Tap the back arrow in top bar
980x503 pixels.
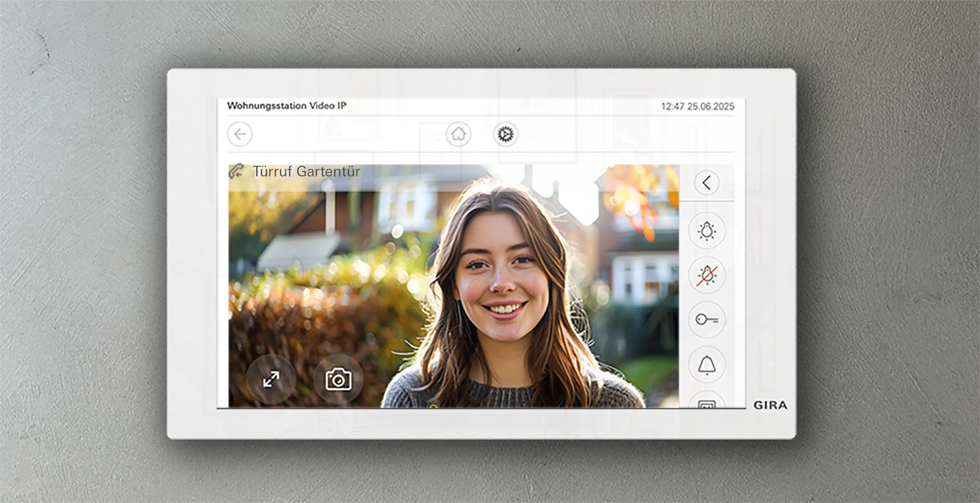pyautogui.click(x=240, y=135)
